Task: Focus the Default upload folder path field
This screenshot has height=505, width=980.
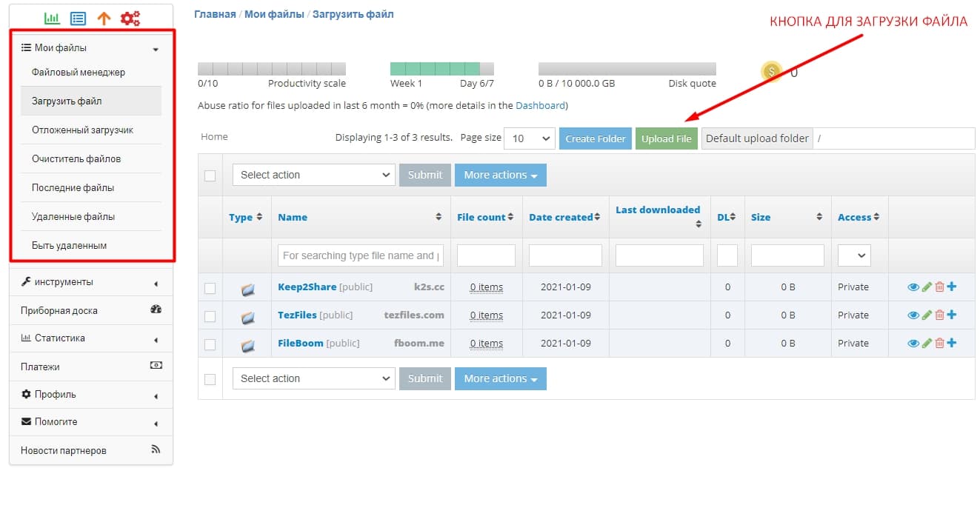Action: coord(894,138)
